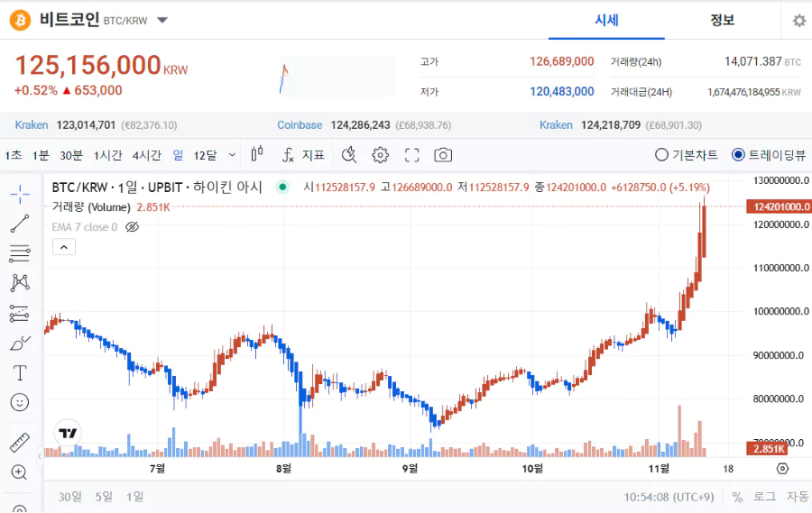Image resolution: width=812 pixels, height=513 pixels.
Task: Select the 1시간 interval
Action: point(107,155)
